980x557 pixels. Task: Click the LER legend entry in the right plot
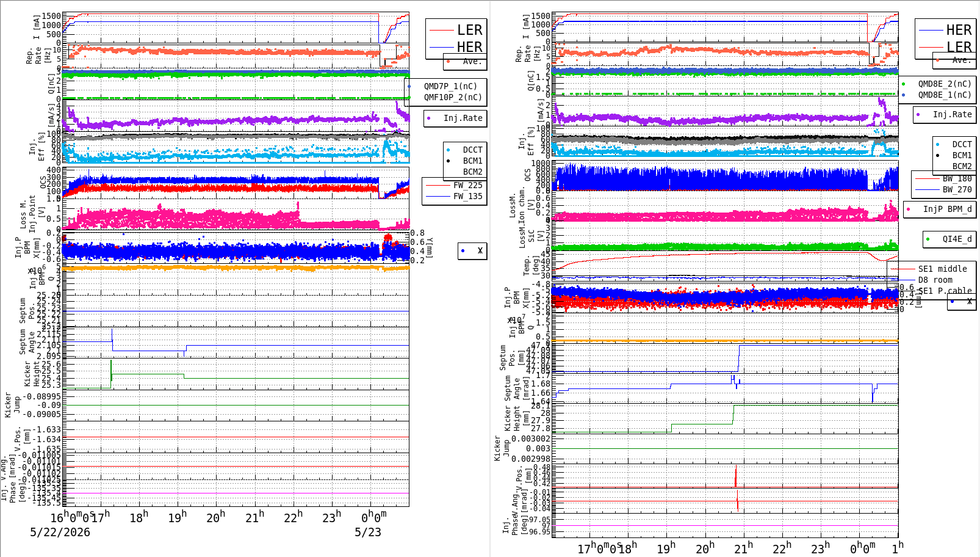(x=959, y=47)
